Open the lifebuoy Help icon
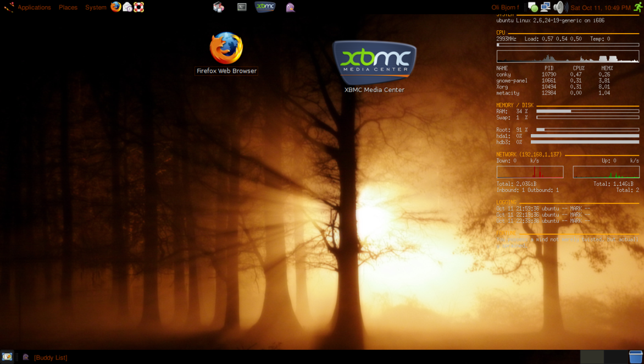This screenshot has height=364, width=644. coord(139,7)
